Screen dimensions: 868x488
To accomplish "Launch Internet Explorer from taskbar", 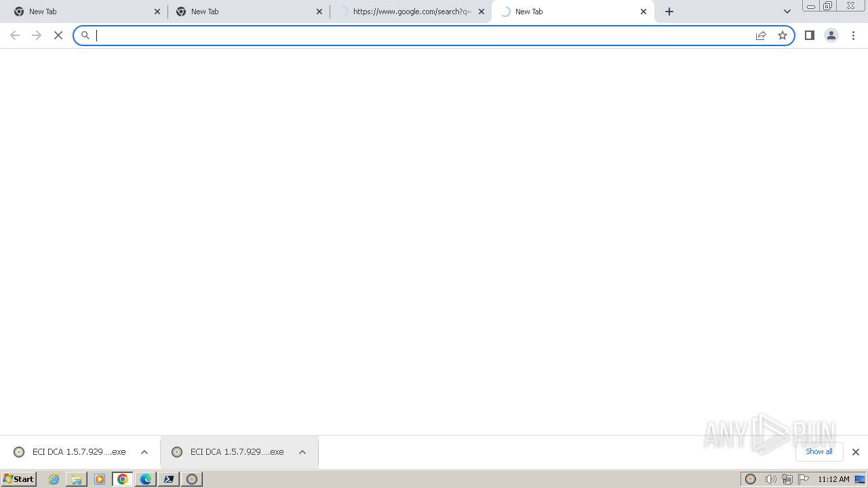I will pos(54,479).
